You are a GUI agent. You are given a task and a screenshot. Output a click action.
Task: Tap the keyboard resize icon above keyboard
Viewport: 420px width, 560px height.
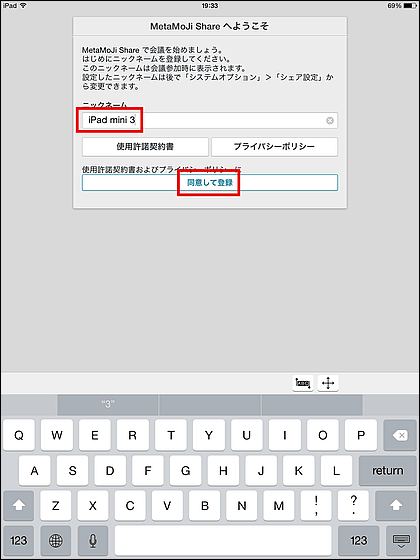click(303, 383)
